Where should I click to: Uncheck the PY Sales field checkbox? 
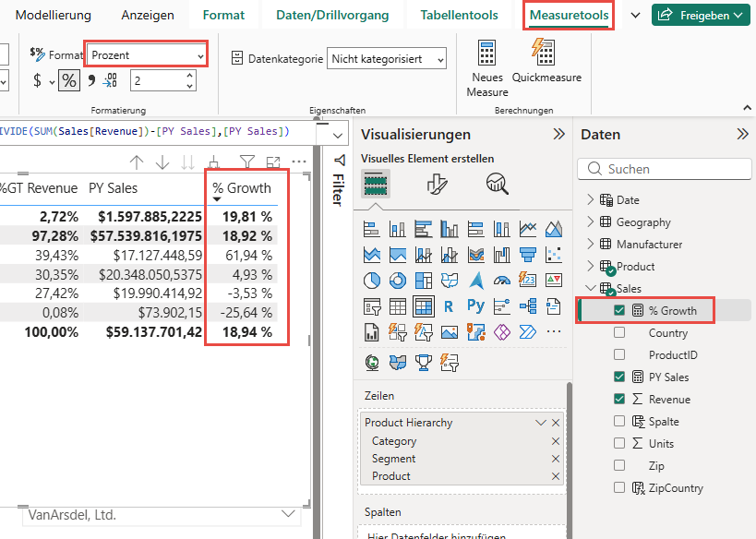(x=619, y=377)
